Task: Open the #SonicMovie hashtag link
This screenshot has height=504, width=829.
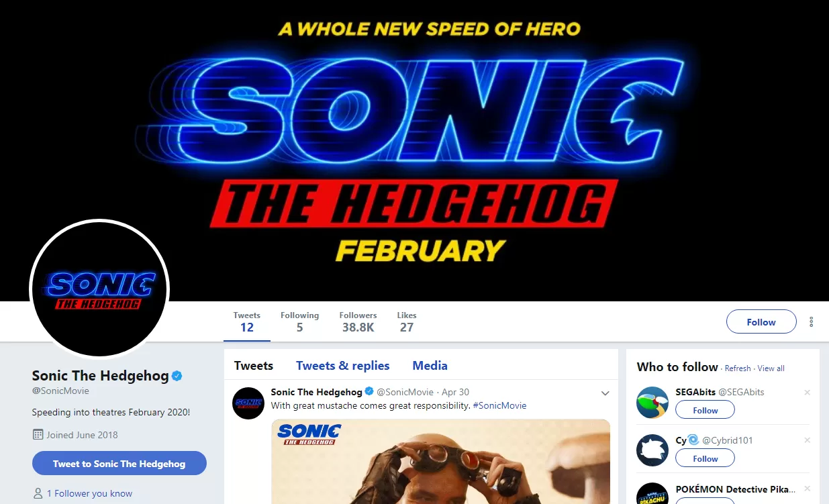Action: (x=499, y=406)
